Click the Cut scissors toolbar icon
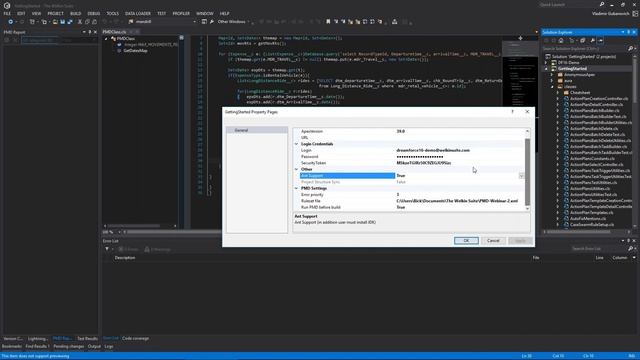 pos(80,22)
